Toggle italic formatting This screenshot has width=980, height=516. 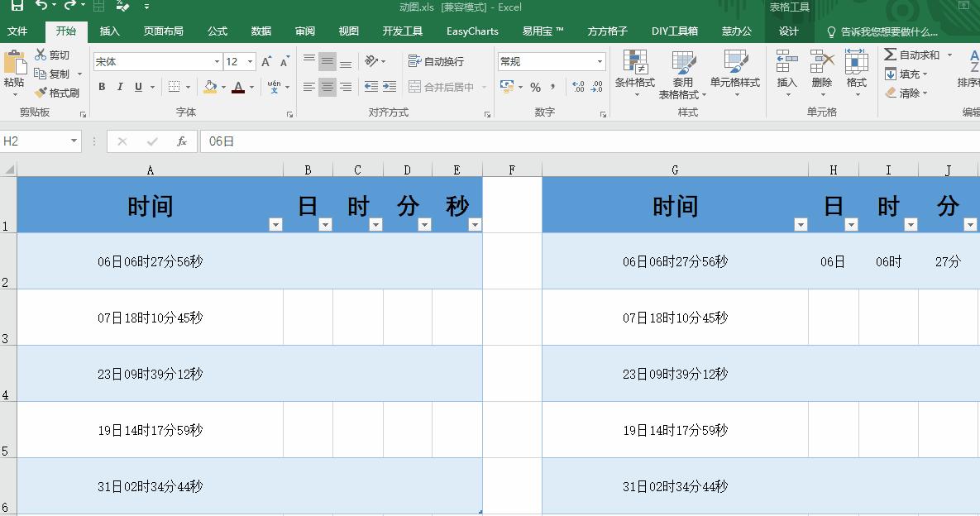(119, 86)
